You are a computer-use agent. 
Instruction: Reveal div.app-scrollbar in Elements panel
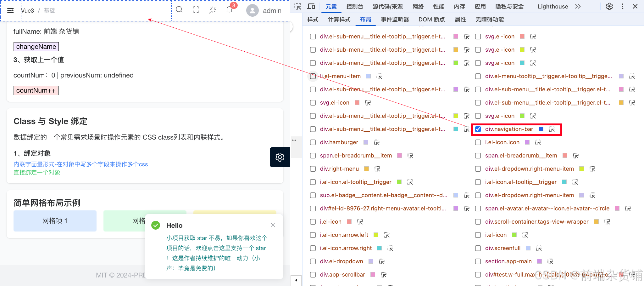click(384, 275)
